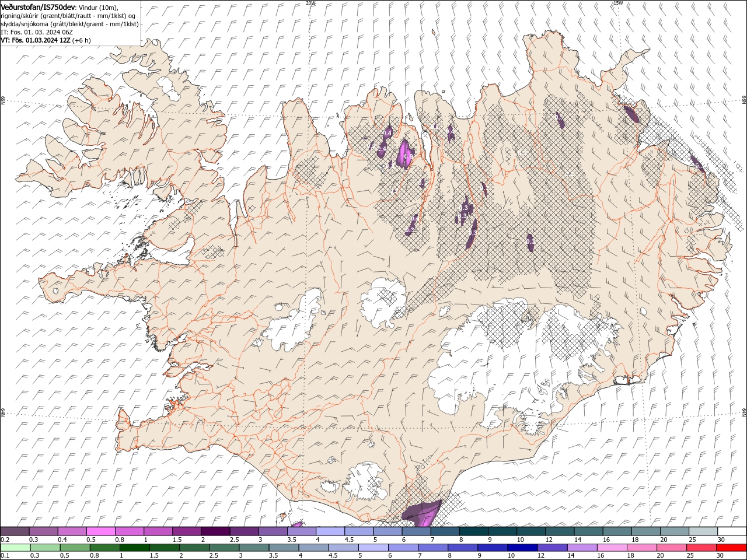Viewport: 747px width, 560px height.
Task: Select upper scale light grey swatch between 20 and 25
Action: click(x=674, y=531)
